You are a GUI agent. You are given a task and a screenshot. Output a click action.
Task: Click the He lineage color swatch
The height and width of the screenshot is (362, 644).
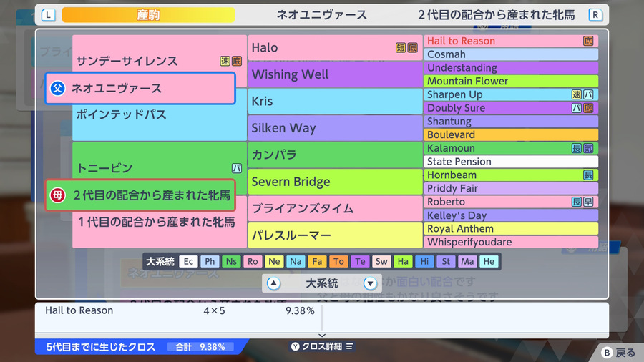(489, 261)
